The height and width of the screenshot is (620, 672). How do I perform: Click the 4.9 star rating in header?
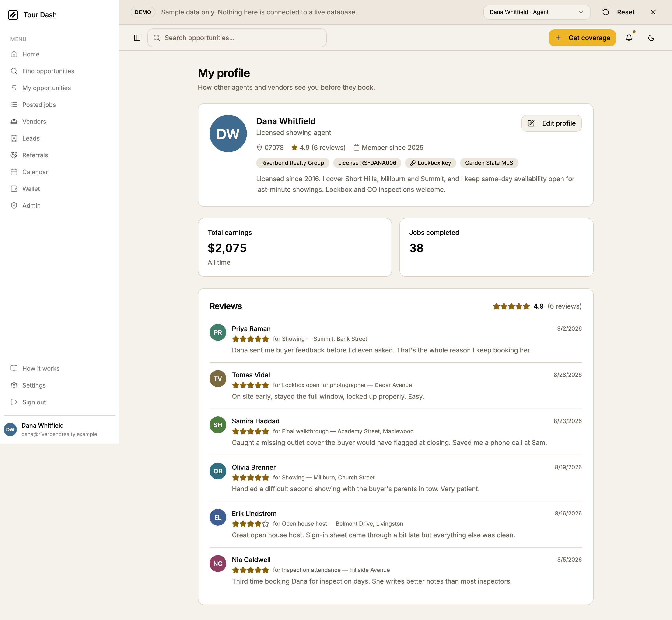pos(318,148)
